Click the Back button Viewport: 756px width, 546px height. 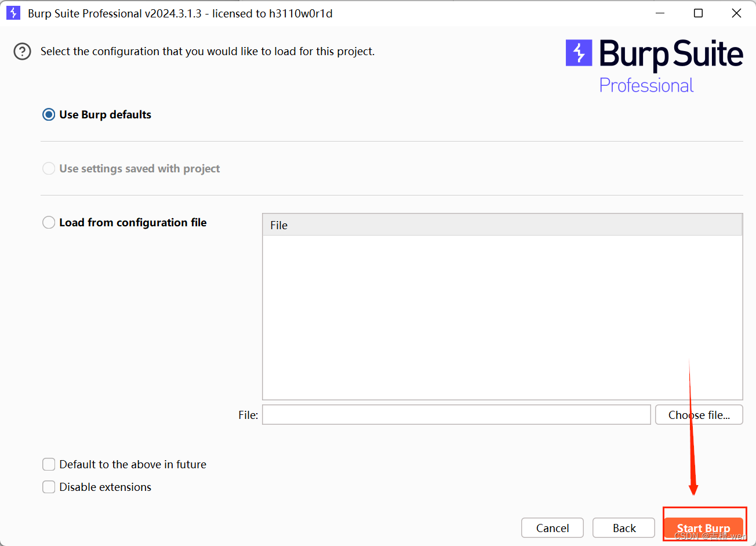[623, 528]
